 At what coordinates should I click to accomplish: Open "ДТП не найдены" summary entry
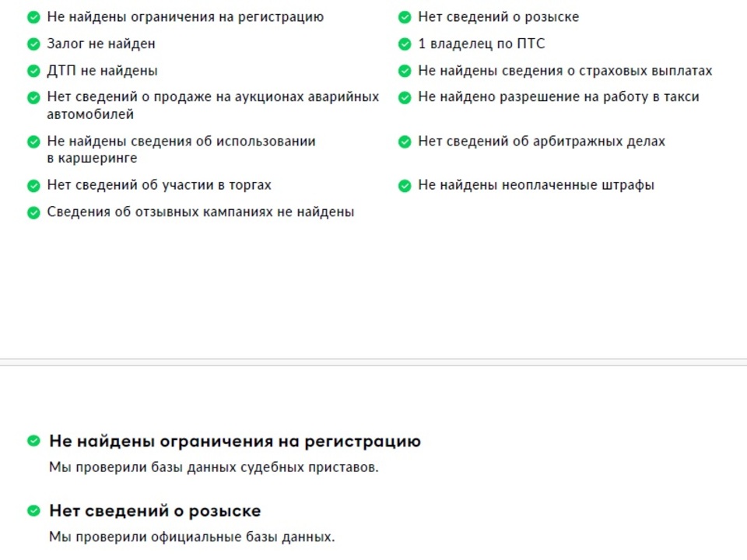102,71
